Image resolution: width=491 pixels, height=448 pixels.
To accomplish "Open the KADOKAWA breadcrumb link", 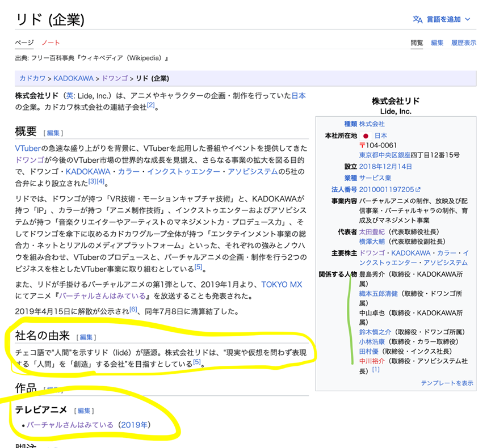I will 73,78.
